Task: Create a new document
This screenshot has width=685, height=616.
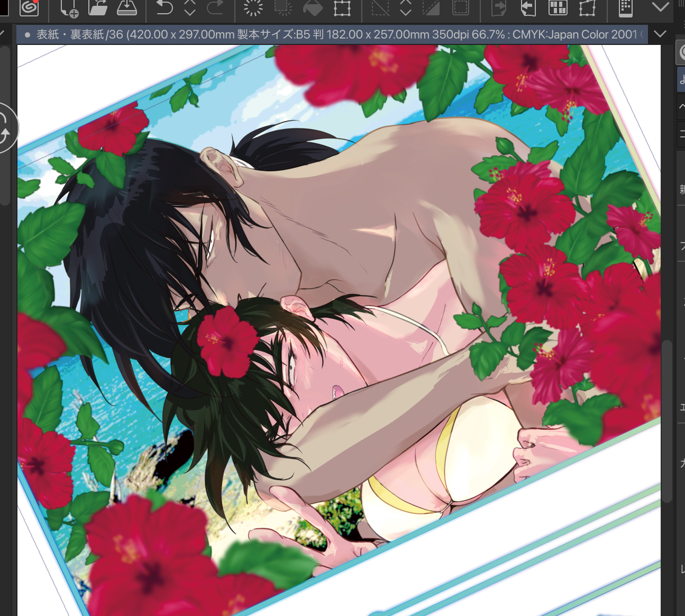Action: 69,7
